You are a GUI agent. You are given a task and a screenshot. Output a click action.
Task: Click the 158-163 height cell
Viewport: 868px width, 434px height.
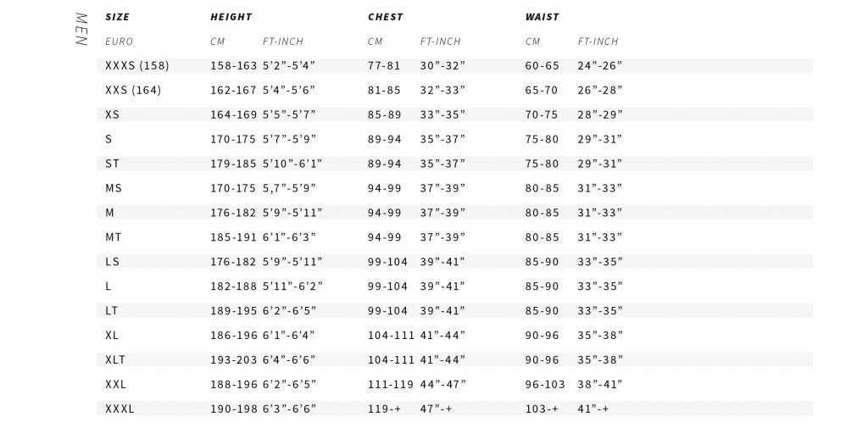point(233,65)
